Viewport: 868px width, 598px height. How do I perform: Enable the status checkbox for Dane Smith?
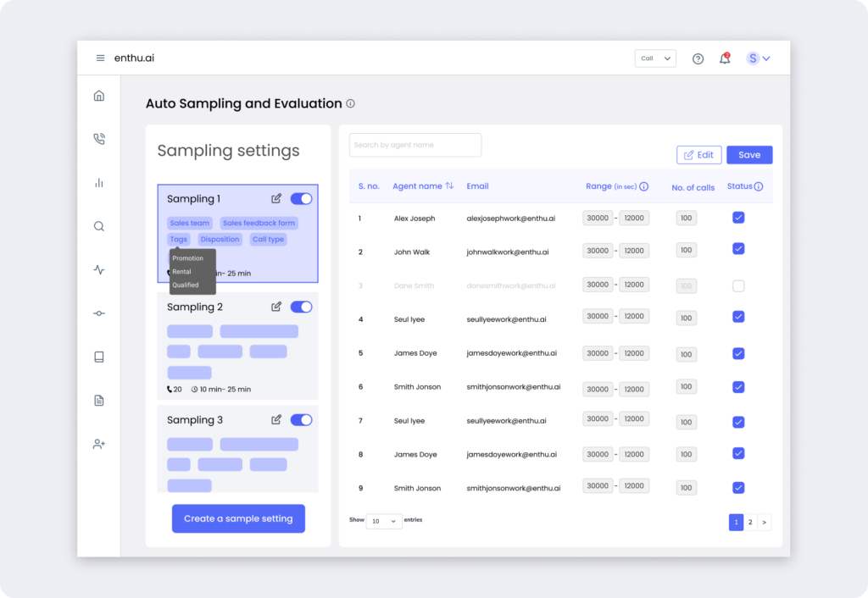point(738,285)
